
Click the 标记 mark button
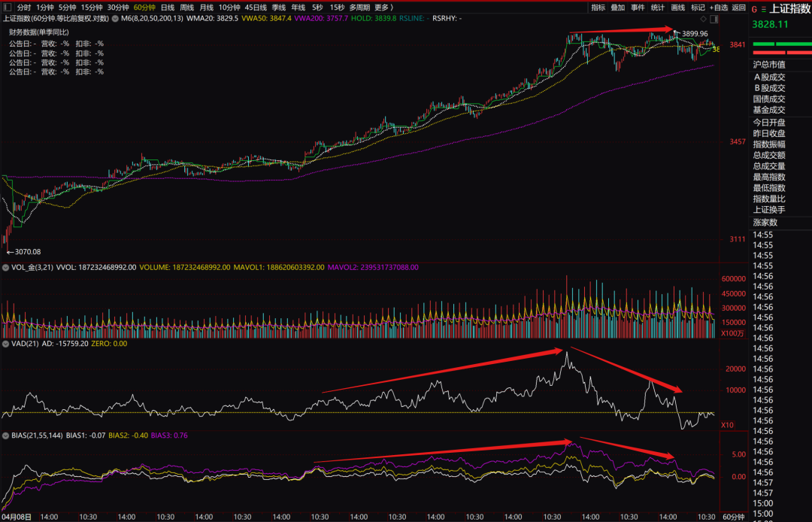point(698,8)
